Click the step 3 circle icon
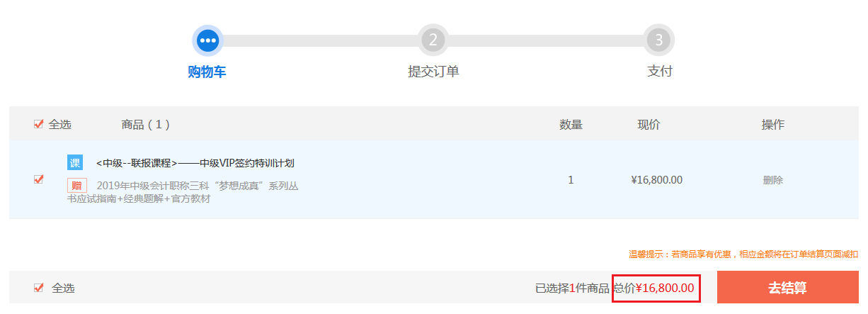 [658, 40]
